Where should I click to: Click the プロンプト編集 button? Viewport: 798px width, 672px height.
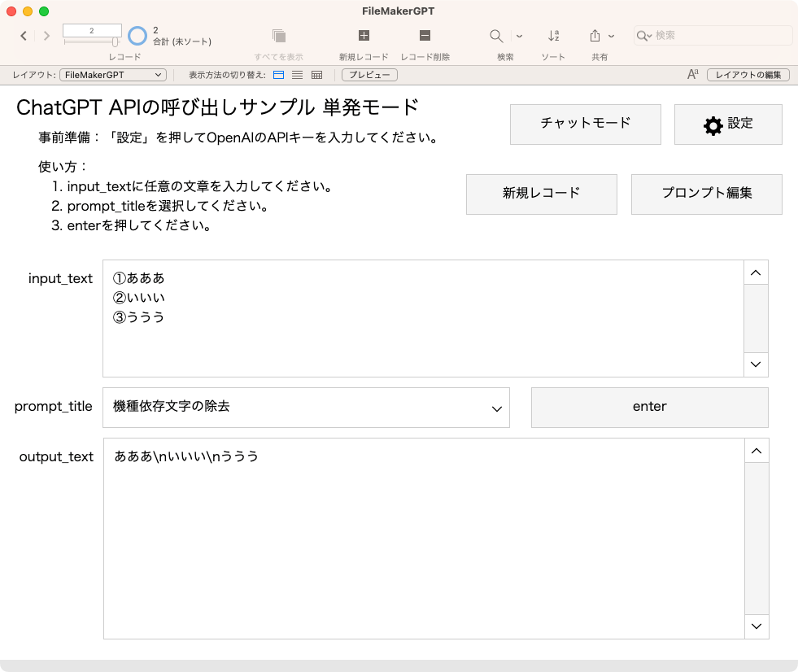pos(706,194)
